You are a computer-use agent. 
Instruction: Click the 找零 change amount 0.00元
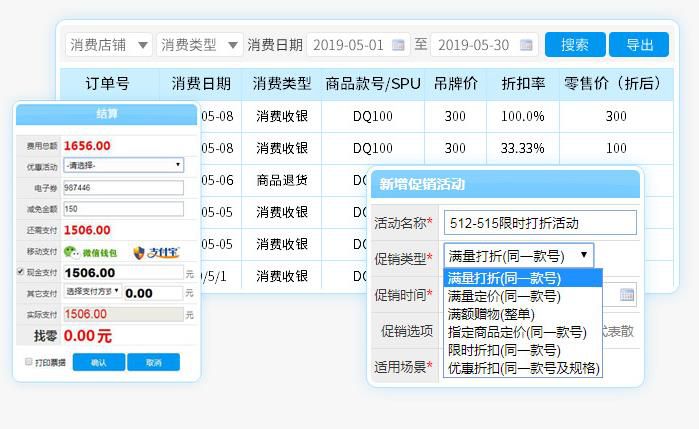[88, 335]
